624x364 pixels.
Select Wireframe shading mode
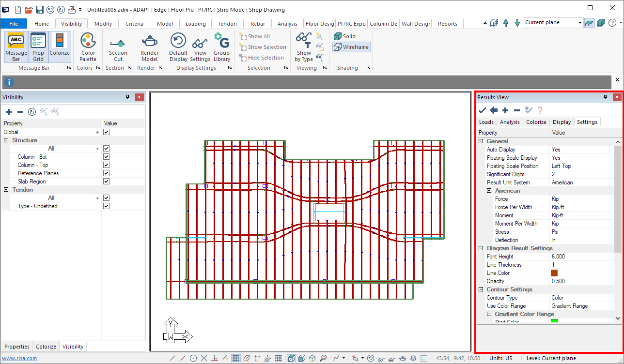(352, 47)
